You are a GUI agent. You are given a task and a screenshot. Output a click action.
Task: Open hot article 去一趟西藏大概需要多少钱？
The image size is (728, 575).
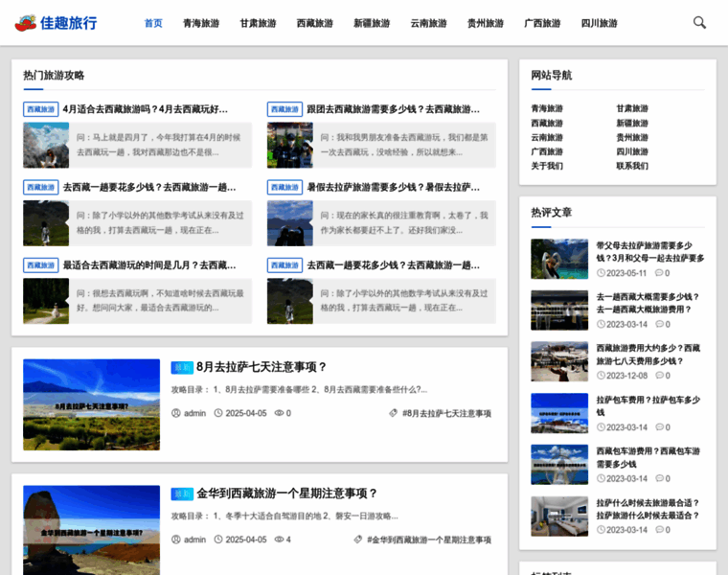coord(648,303)
